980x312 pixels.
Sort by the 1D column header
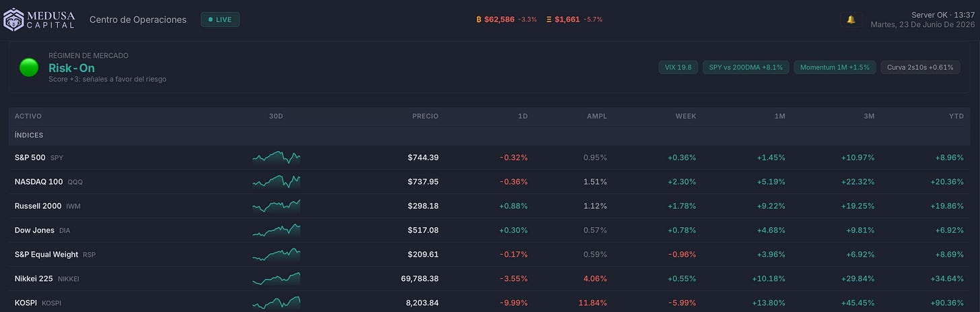tap(522, 116)
